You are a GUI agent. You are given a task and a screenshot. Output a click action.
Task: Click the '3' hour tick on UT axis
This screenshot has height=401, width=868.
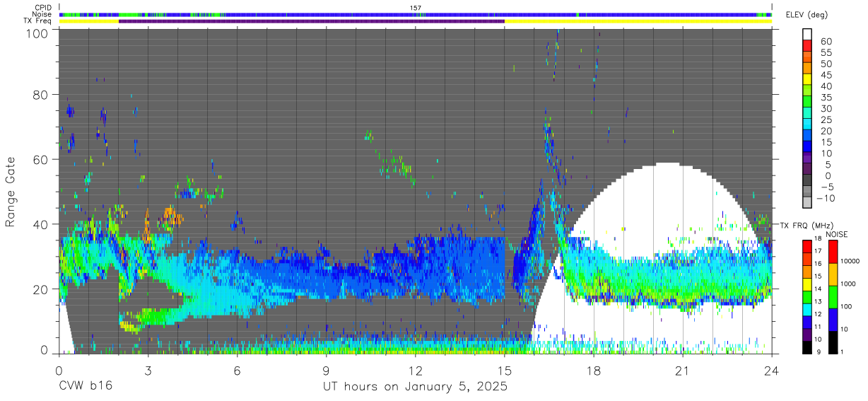pos(148,369)
